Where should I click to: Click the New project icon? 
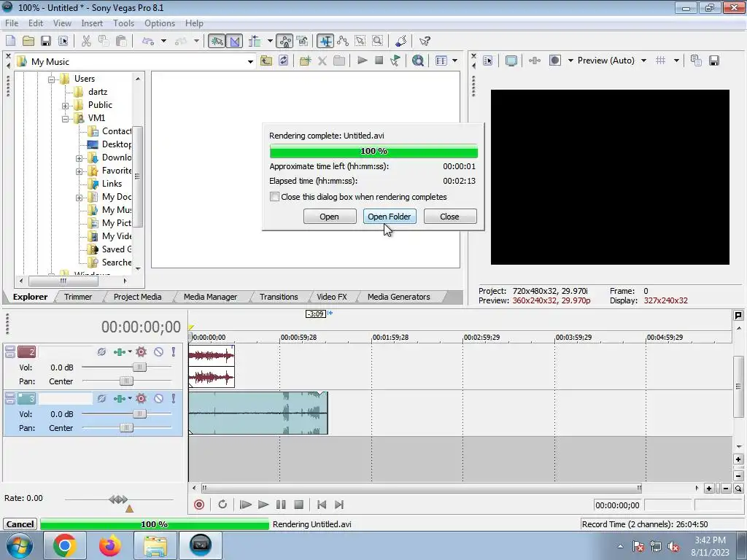[10, 41]
